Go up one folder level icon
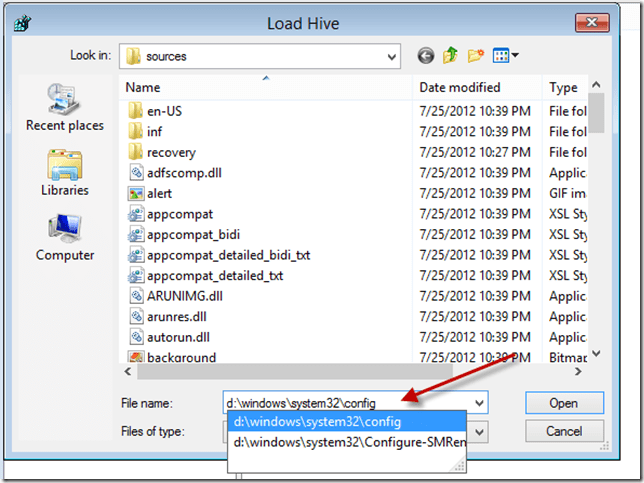 click(451, 55)
